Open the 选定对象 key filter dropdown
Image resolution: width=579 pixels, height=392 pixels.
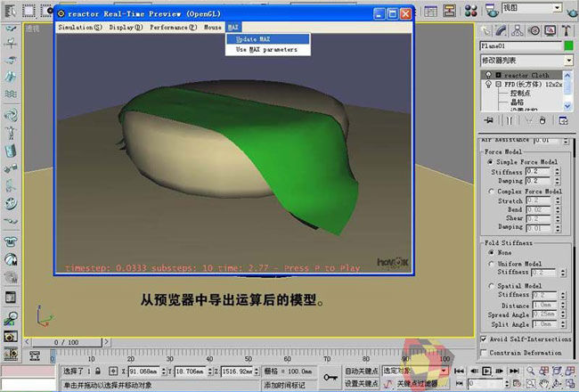click(444, 371)
